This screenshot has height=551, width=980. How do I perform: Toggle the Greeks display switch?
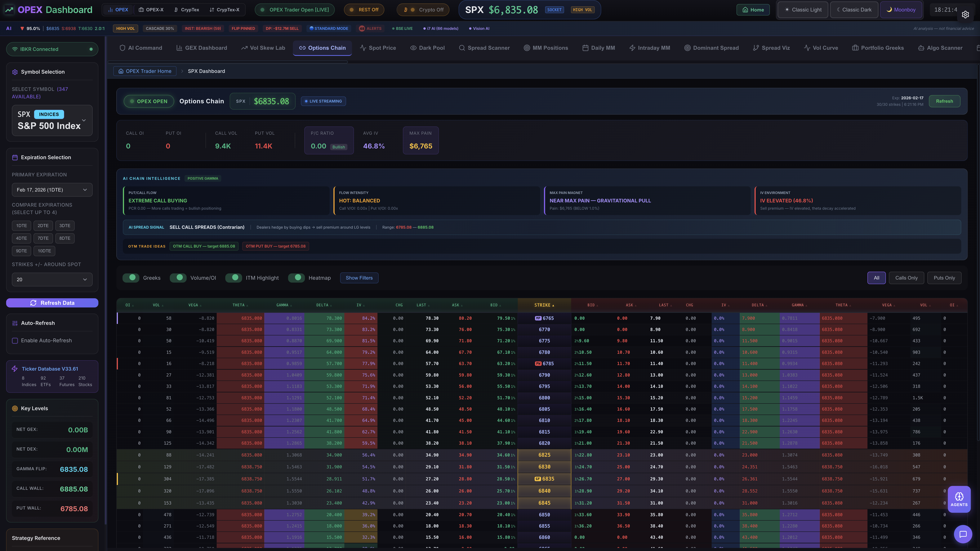pos(131,278)
